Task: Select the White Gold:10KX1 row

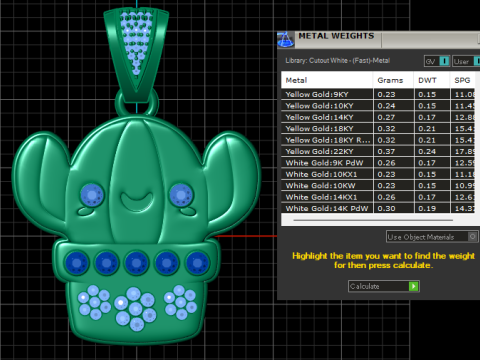Action: [378, 174]
